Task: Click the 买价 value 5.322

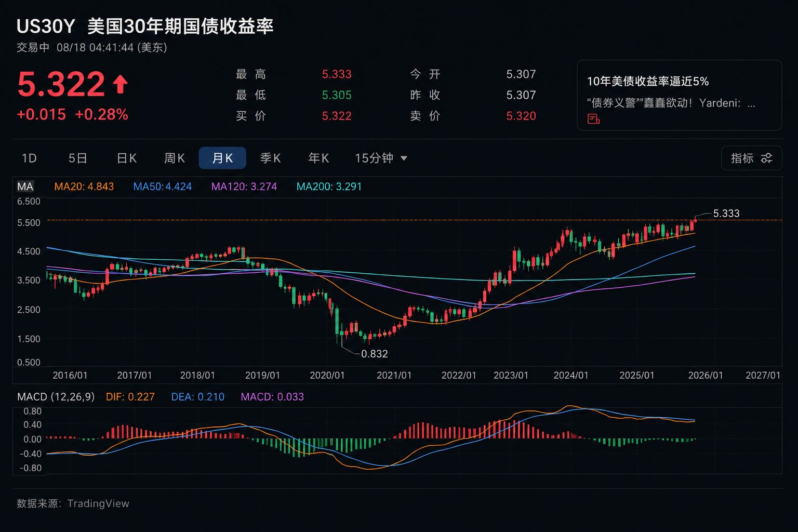Action: [x=337, y=116]
